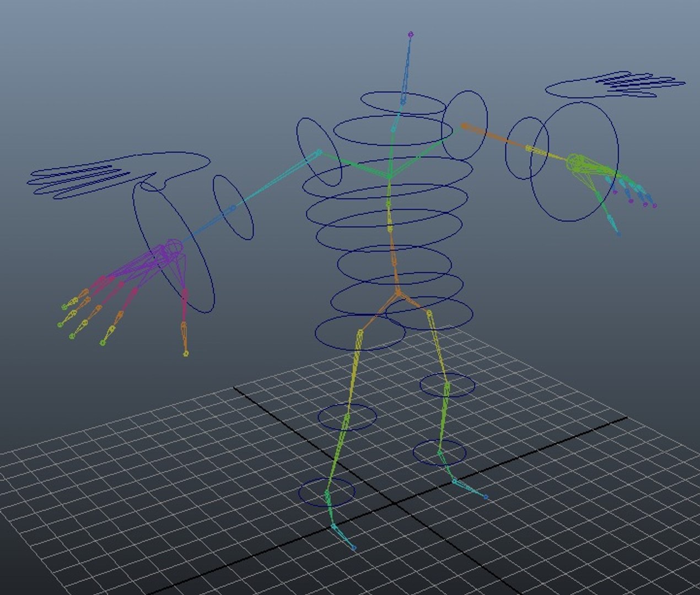The image size is (700, 595).
Task: Select the cyan upper-arm bone
Action: pyautogui.click(x=276, y=180)
